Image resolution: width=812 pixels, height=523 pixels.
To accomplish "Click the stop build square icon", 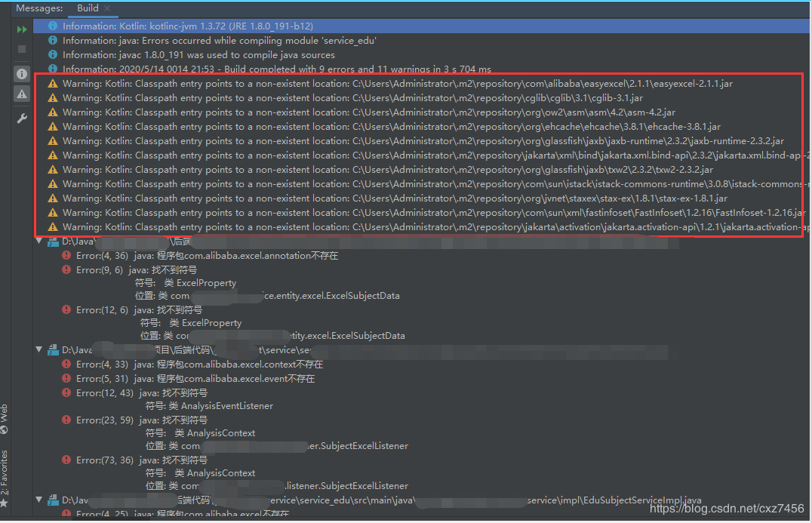I will click(22, 49).
